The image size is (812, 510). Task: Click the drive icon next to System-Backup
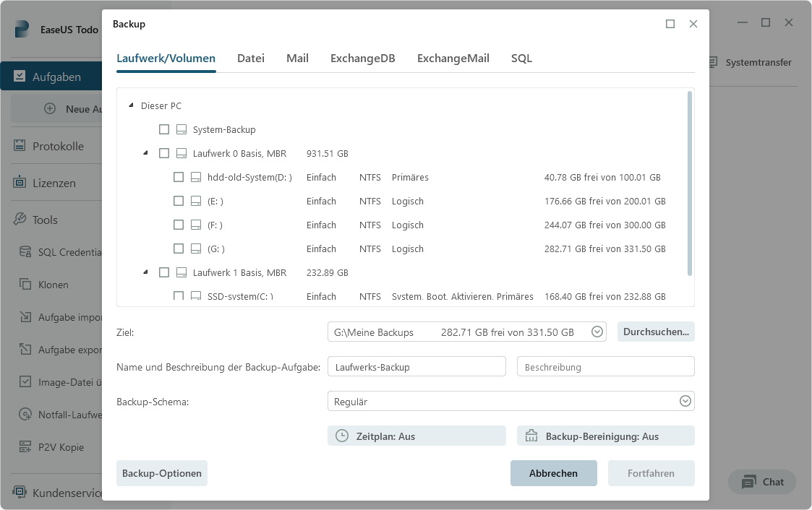(181, 129)
